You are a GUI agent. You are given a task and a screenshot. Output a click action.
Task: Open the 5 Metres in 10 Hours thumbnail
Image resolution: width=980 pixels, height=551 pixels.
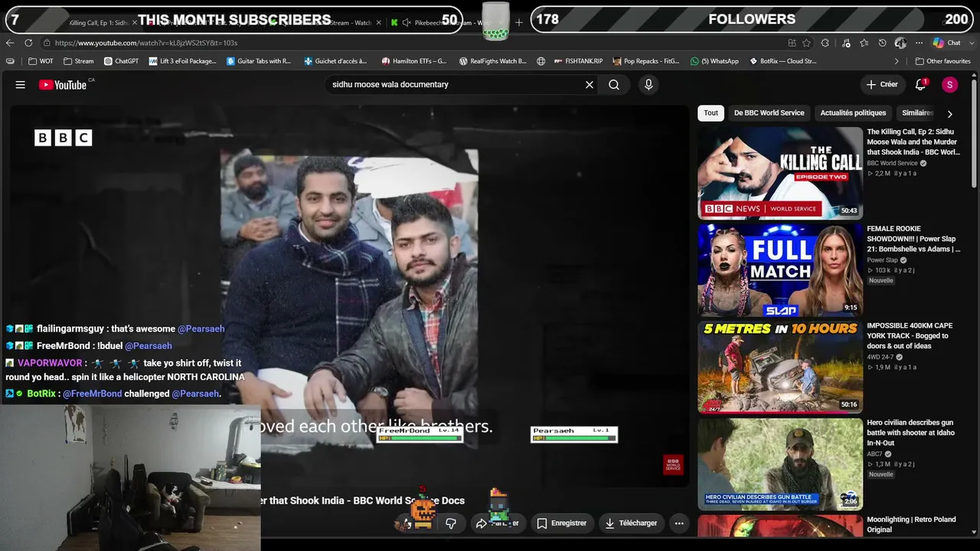tap(779, 367)
